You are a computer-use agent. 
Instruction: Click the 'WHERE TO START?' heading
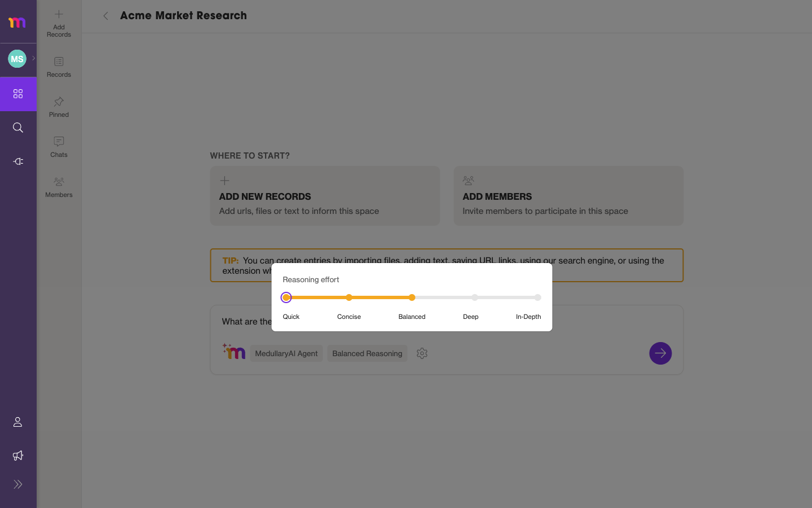click(250, 156)
